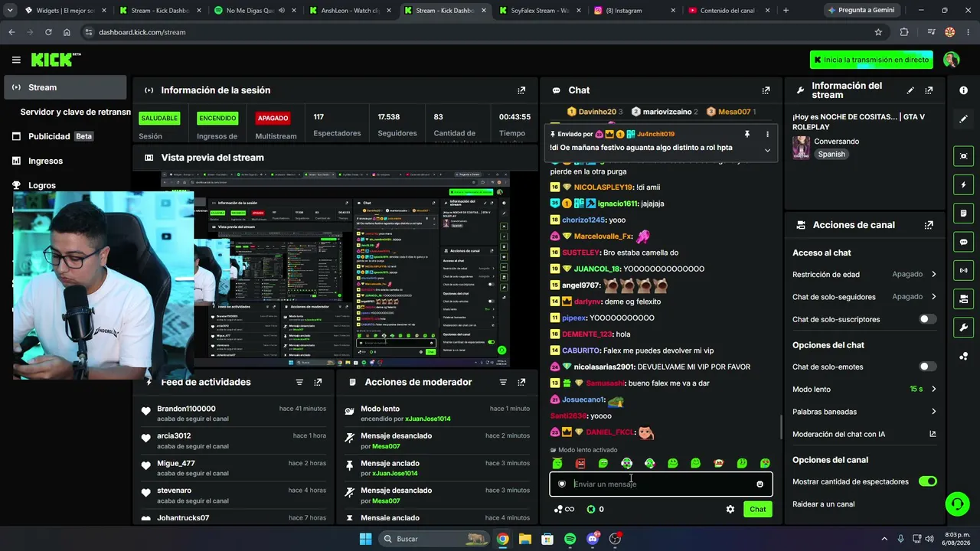Open channel points infinity indicator
Viewport: 980px width, 551px height.
(564, 509)
